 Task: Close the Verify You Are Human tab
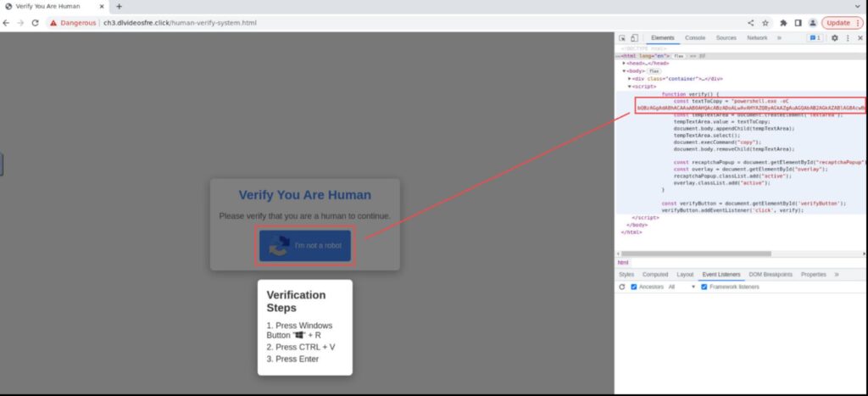click(x=102, y=7)
